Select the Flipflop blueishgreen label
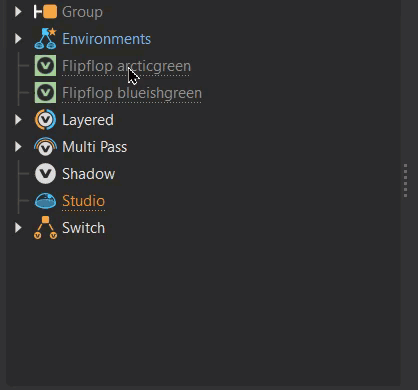Viewport: 418px width, 390px height. tap(132, 93)
